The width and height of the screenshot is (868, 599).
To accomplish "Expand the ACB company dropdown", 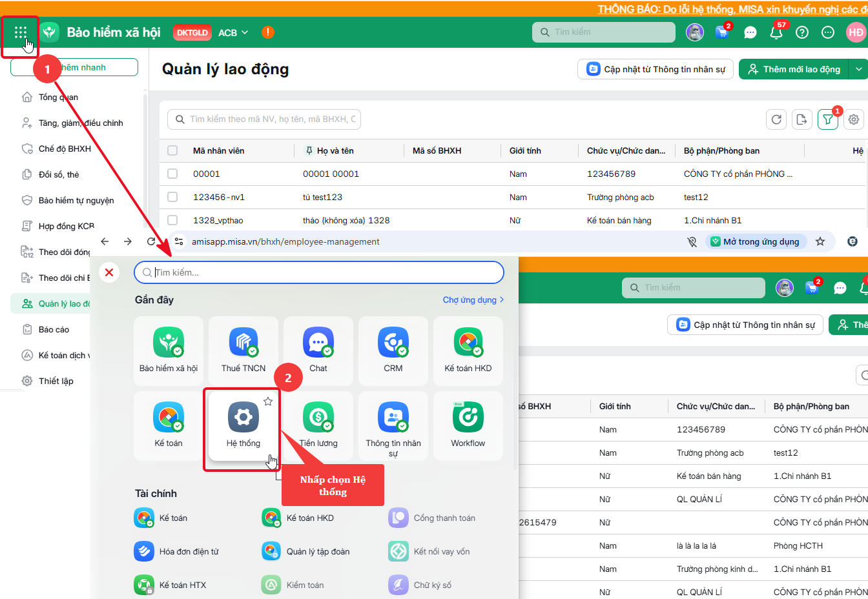I will [233, 32].
